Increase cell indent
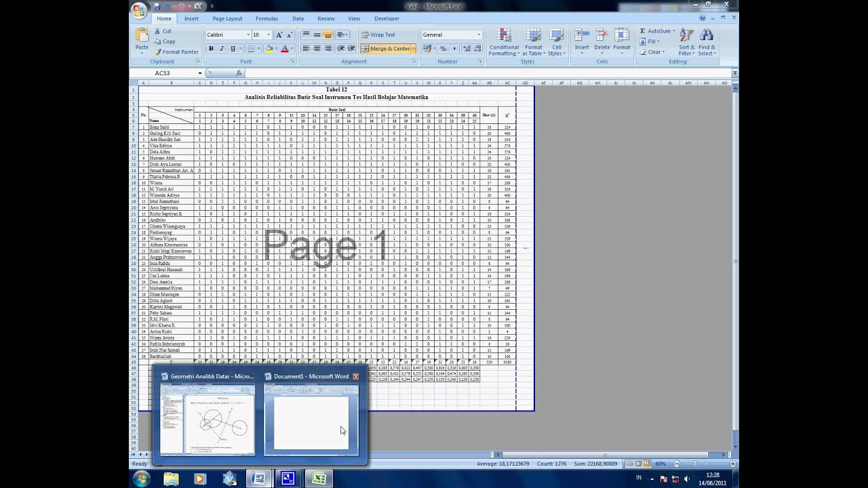This screenshot has height=488, width=868. [351, 49]
